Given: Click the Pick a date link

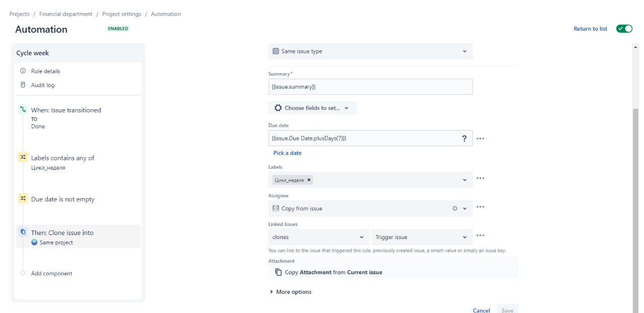Looking at the screenshot, I should coord(287,153).
